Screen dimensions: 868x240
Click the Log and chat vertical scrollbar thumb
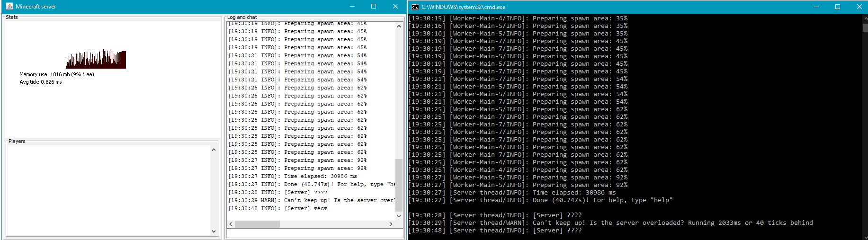[x=399, y=186]
